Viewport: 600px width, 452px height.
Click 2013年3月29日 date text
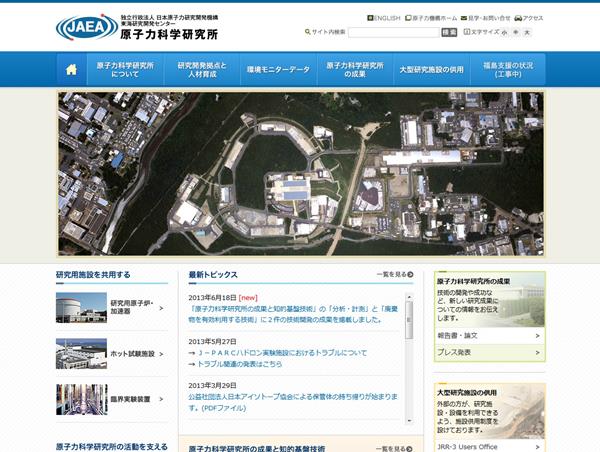tap(212, 385)
